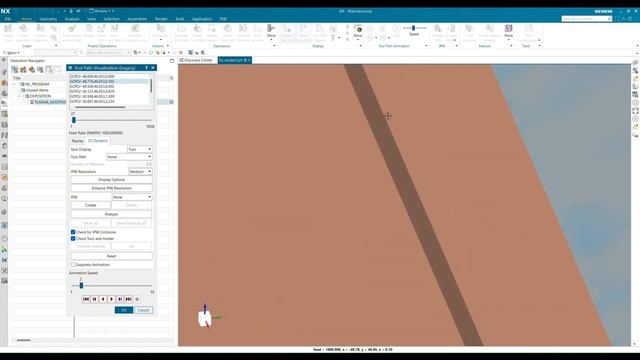Click the Next Operation playback button
Image resolution: width=640 pixels, height=360 pixels.
coord(120,299)
